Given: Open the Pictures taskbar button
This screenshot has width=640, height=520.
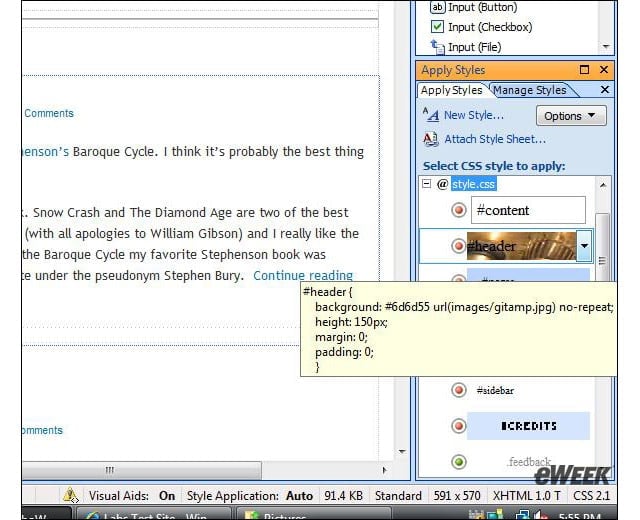Looking at the screenshot, I should click(x=313, y=514).
